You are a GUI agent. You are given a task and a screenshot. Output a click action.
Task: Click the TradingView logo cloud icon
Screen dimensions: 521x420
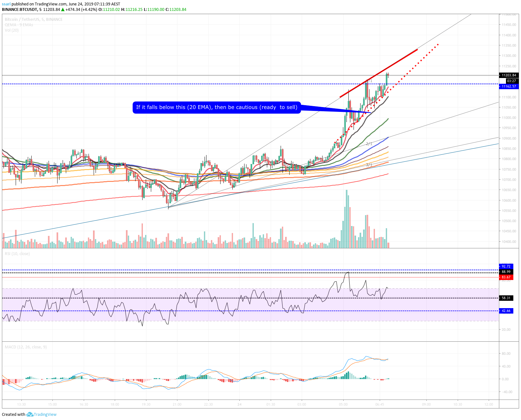pos(30,414)
